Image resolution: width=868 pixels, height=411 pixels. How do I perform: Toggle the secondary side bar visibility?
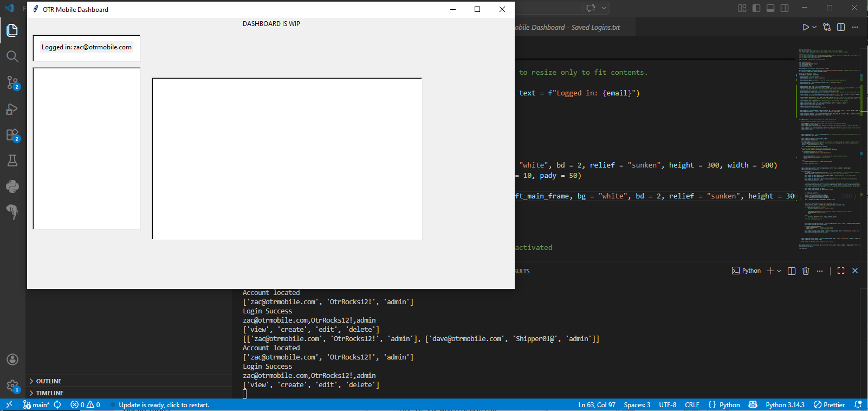785,8
